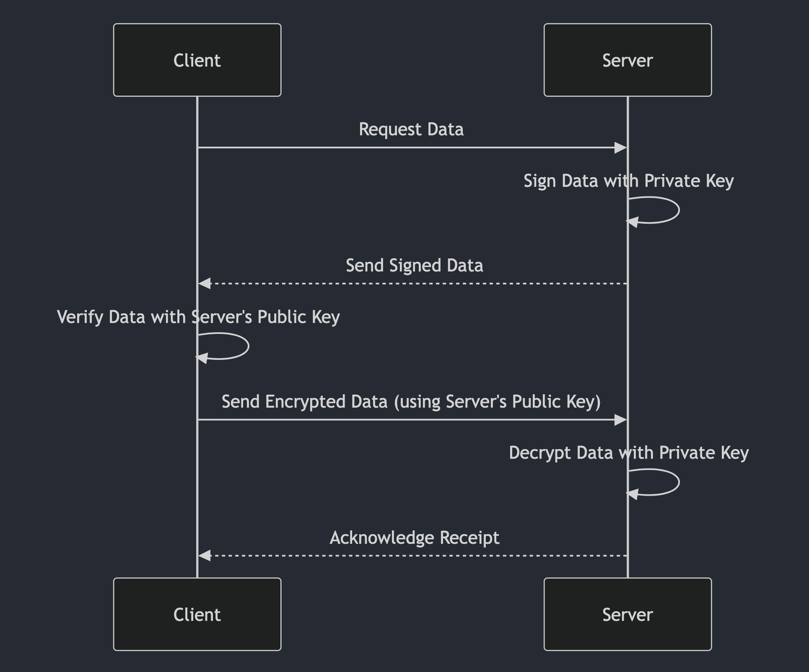Select the bottom Server participant box
Image resolution: width=809 pixels, height=672 pixels.
(627, 614)
